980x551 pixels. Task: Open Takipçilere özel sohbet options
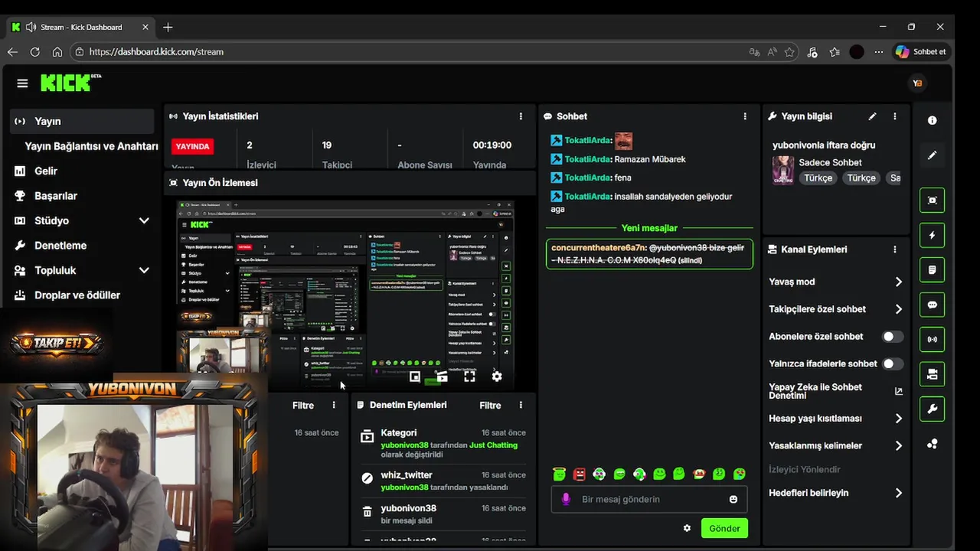click(x=835, y=309)
